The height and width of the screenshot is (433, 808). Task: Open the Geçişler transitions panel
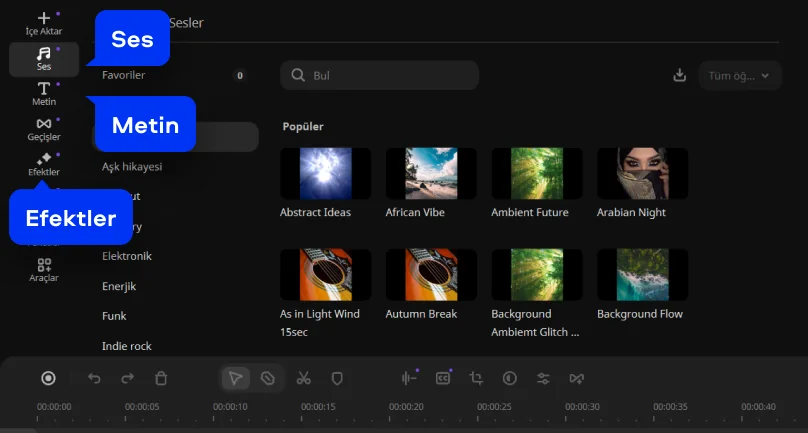(44, 129)
